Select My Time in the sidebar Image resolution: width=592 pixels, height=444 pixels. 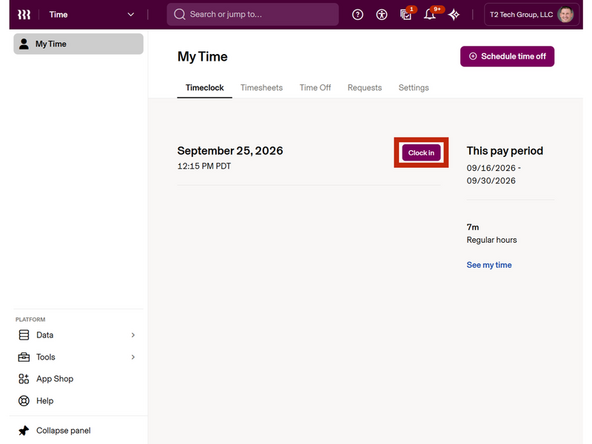(79, 44)
